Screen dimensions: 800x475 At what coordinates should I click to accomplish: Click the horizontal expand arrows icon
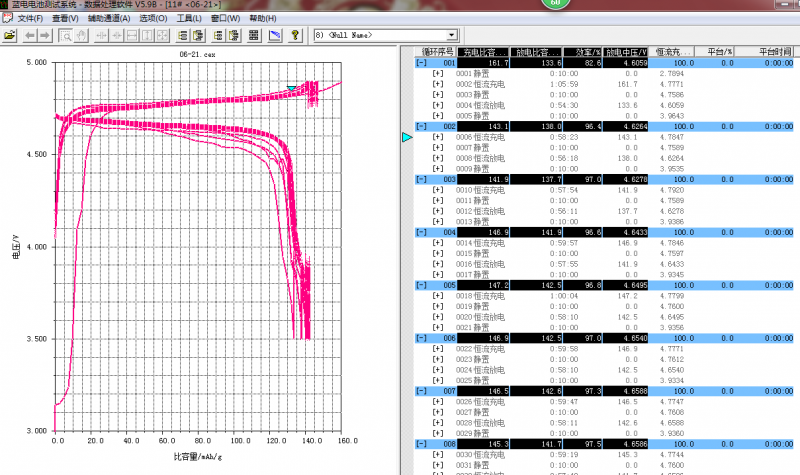tap(116, 35)
